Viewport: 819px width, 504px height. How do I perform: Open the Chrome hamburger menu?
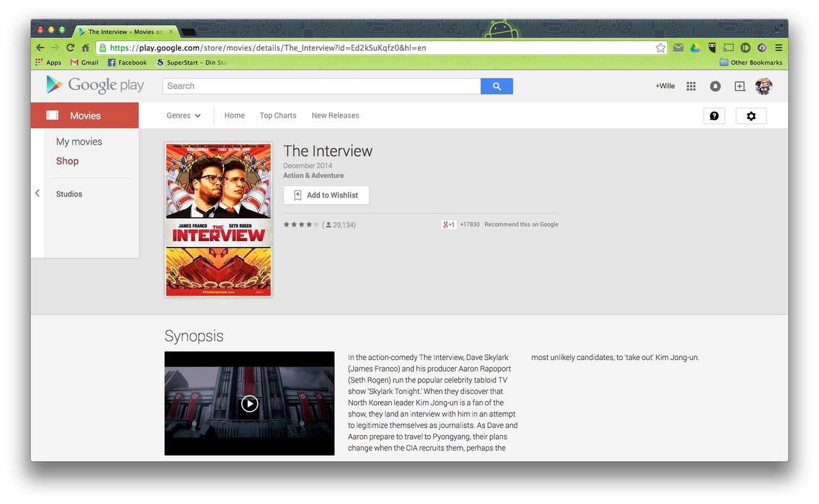point(779,48)
